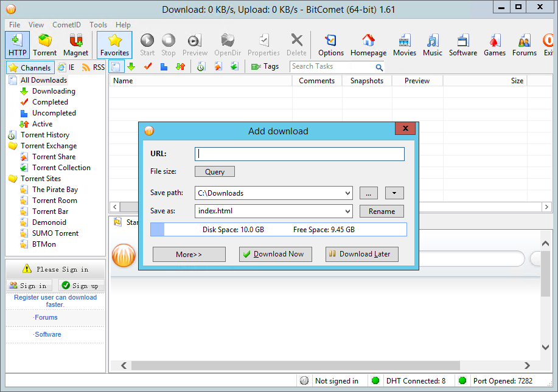Viewport: 558px width, 392px height.
Task: Click the All Downloads filter icon in task toolbar
Action: pos(116,67)
